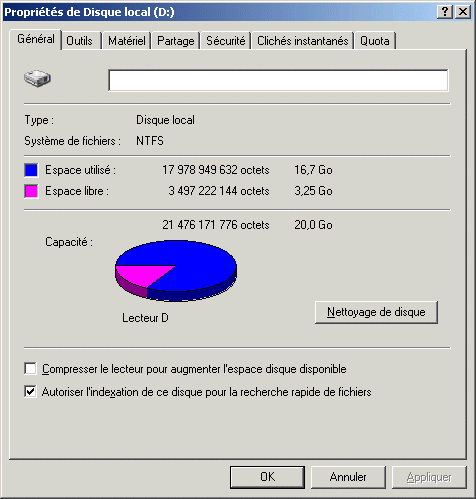Select the Général tab

[36, 39]
